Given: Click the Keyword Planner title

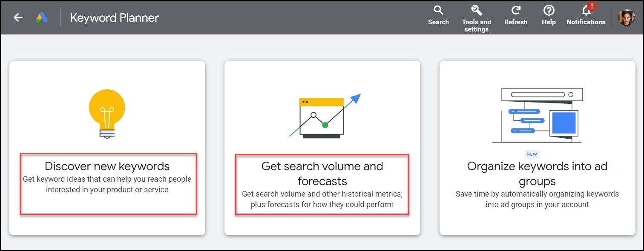Looking at the screenshot, I should 114,18.
